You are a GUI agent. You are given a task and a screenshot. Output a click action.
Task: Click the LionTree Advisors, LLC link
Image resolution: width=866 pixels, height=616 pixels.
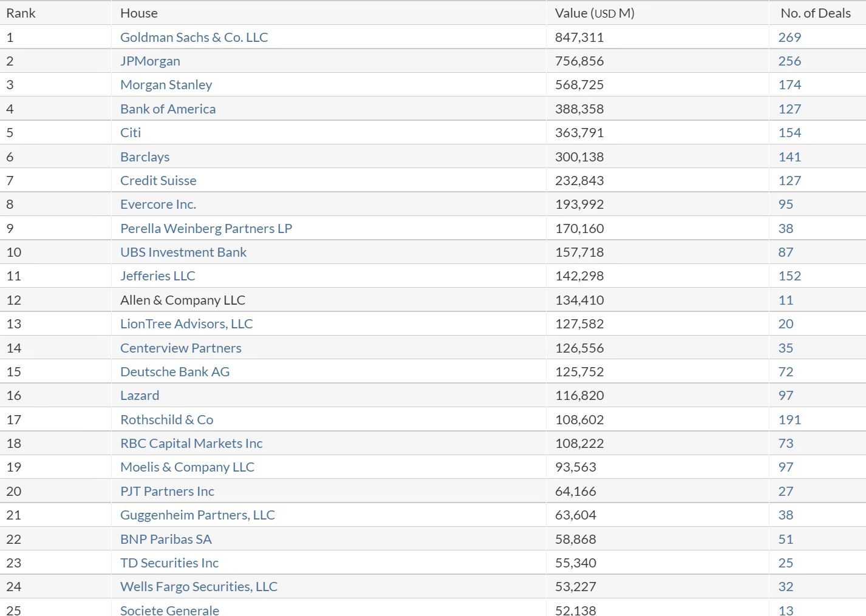(x=186, y=323)
